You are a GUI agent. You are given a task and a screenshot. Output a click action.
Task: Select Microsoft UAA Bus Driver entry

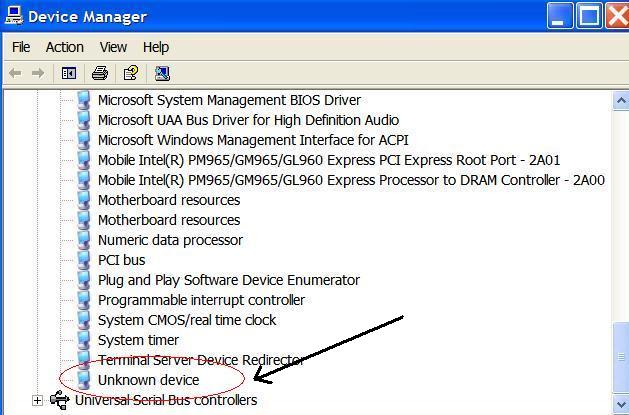click(x=248, y=120)
